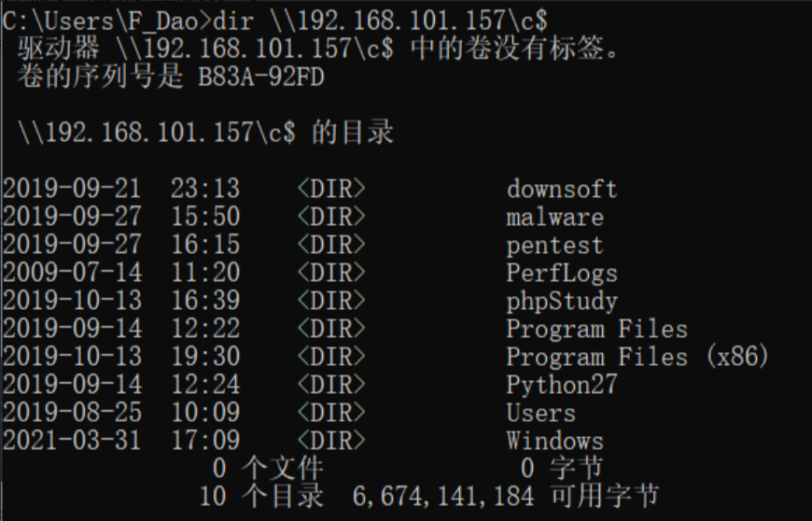Click the 2021-03-31 date entry
Viewport: 812px width, 521px height.
(x=72, y=441)
